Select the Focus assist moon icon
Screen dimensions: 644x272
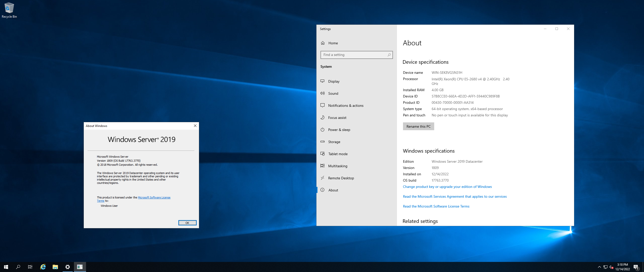[323, 117]
